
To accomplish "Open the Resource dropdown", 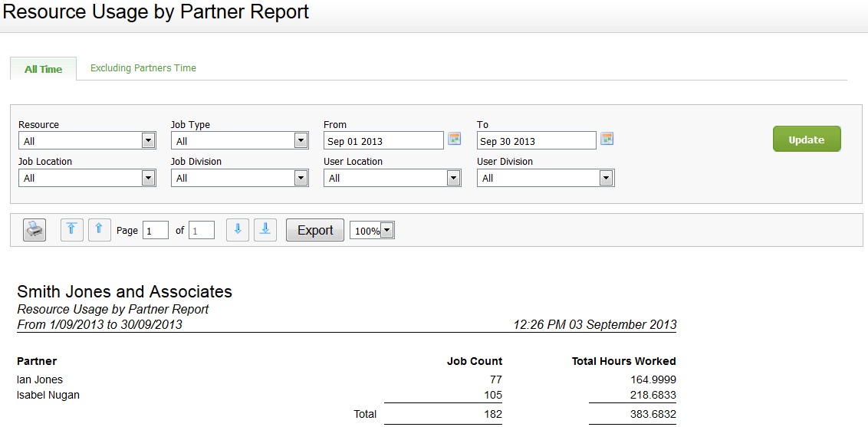I will pyautogui.click(x=87, y=141).
